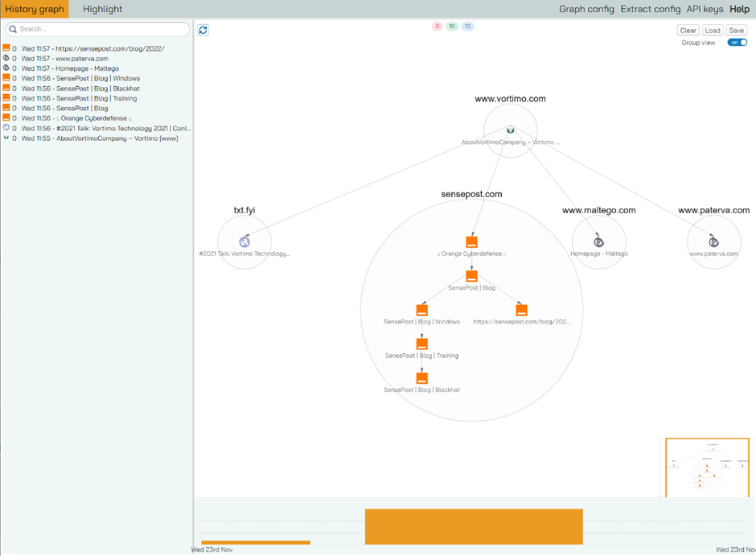Open the Help menu

[x=740, y=9]
